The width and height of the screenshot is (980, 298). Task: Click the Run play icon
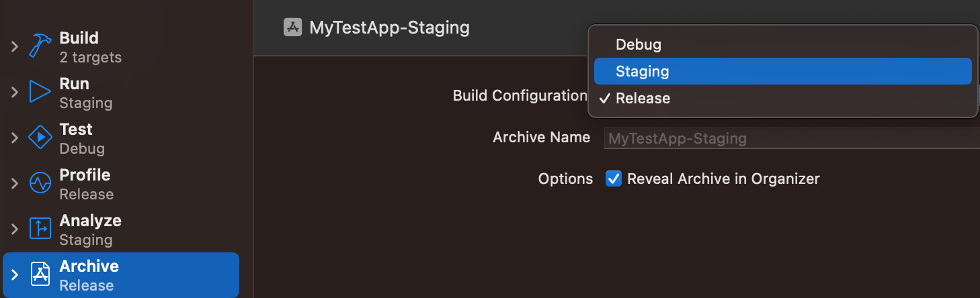pos(40,92)
